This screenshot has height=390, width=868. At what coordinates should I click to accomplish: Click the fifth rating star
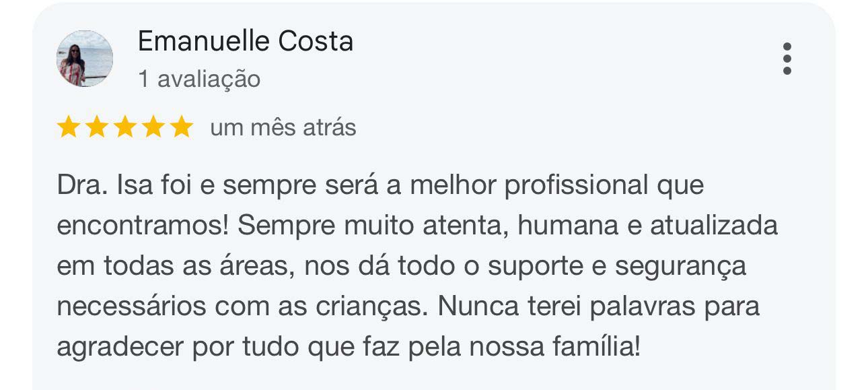coord(181,127)
